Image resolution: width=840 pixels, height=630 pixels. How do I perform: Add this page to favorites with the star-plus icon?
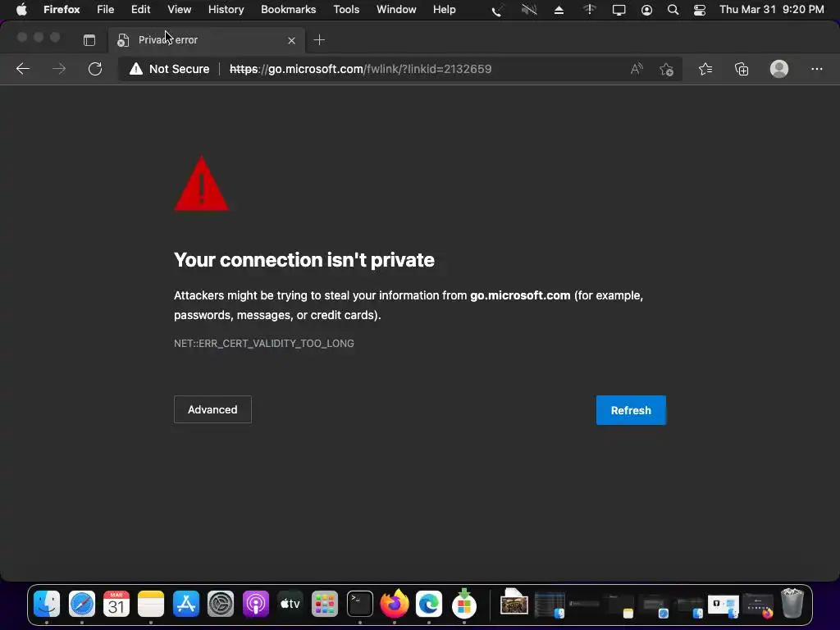point(666,69)
